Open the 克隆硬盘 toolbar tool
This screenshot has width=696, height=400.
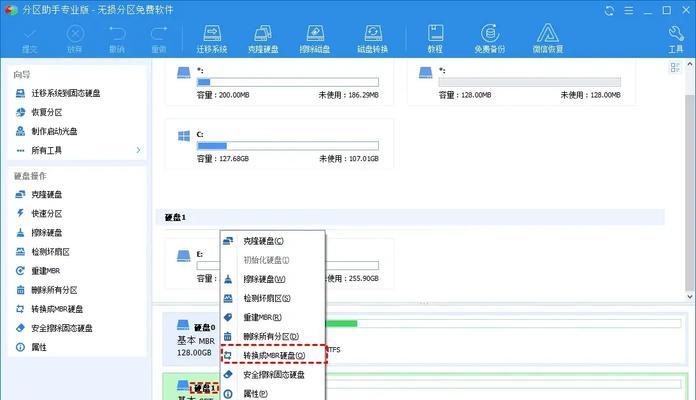point(263,39)
